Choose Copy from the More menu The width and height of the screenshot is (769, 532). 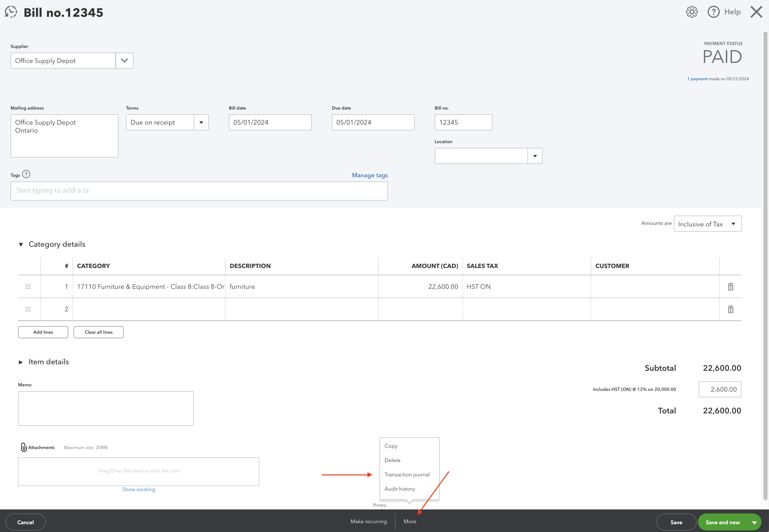click(x=391, y=446)
